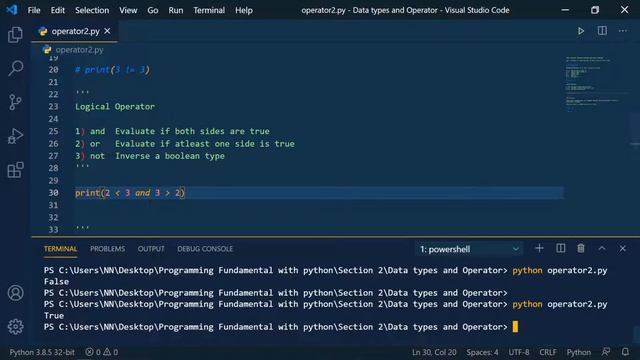Screen dimensions: 640x360
Task: Switch to the TERMINAL panel tab
Action: 60,249
